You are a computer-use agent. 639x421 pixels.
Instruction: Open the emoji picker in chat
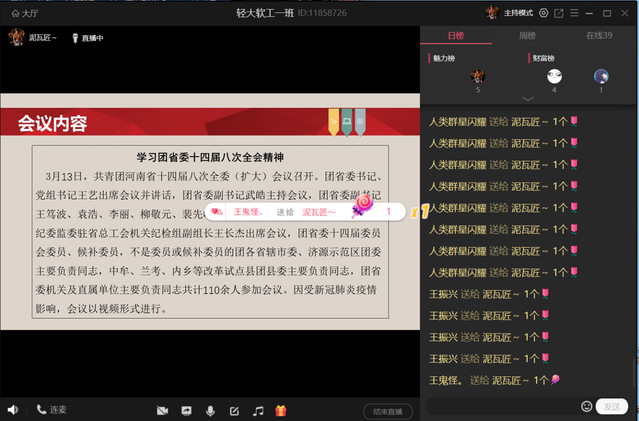click(x=586, y=406)
